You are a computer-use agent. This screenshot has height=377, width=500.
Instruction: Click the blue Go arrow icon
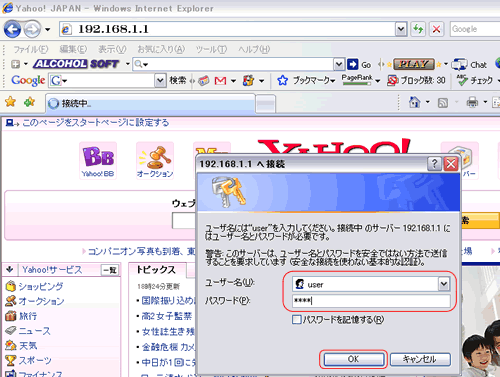[352, 64]
